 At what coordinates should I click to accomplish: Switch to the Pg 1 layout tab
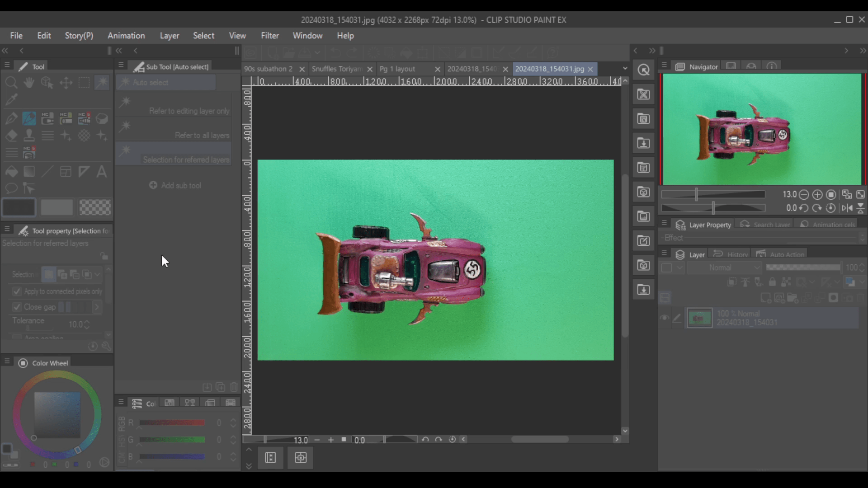click(x=398, y=69)
